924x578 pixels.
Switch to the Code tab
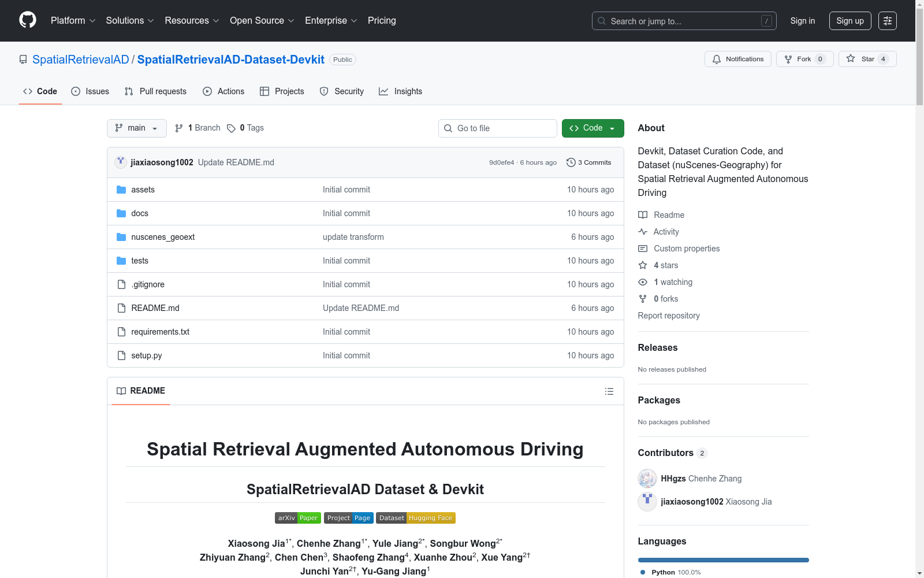tap(40, 91)
